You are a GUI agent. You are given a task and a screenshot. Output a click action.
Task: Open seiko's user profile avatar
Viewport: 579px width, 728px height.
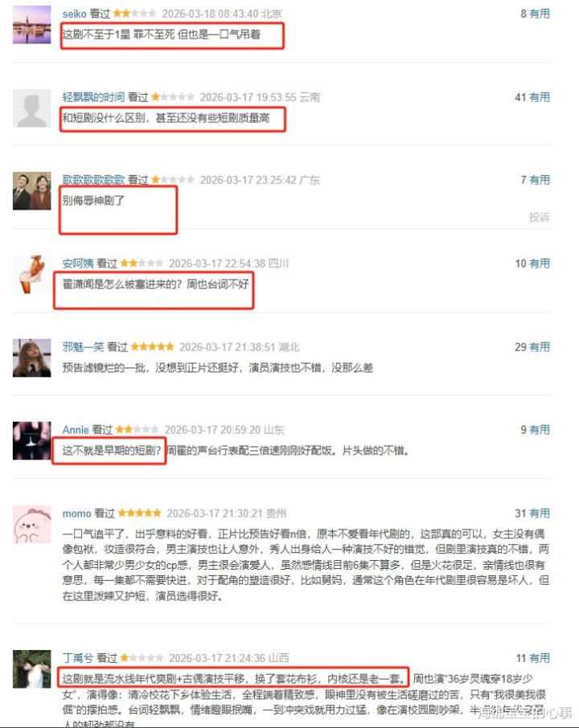[x=31, y=25]
